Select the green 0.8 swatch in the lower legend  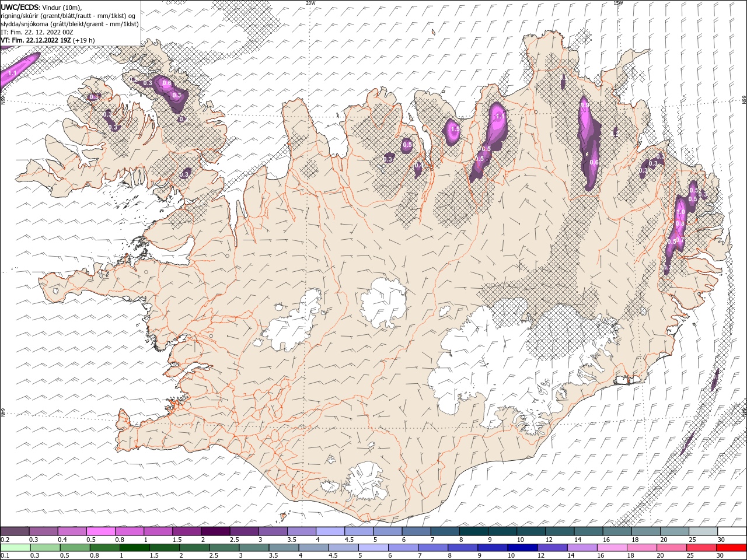(105, 547)
